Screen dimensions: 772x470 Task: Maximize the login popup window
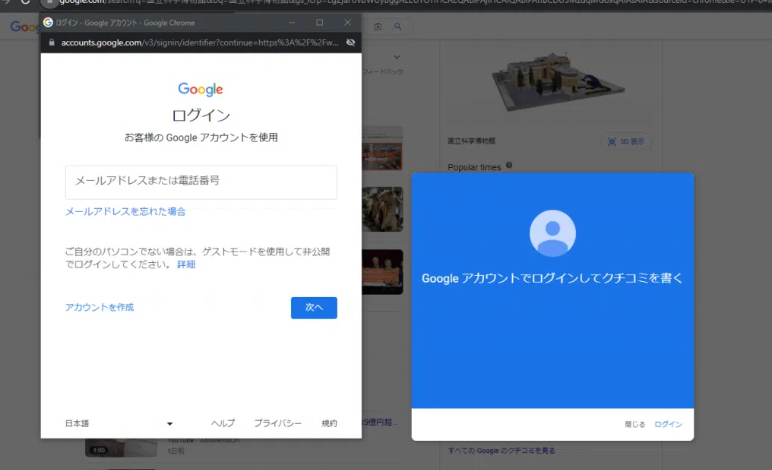click(319, 22)
